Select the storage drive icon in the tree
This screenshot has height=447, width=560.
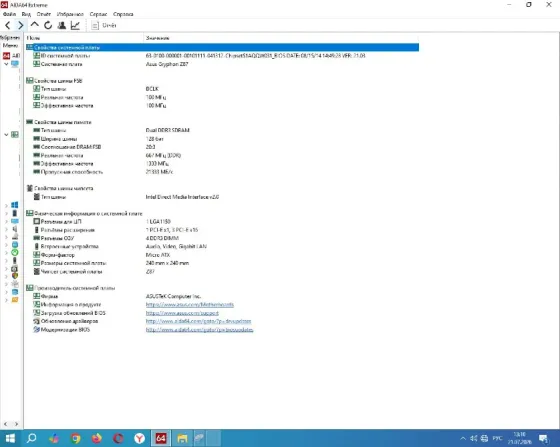click(15, 237)
